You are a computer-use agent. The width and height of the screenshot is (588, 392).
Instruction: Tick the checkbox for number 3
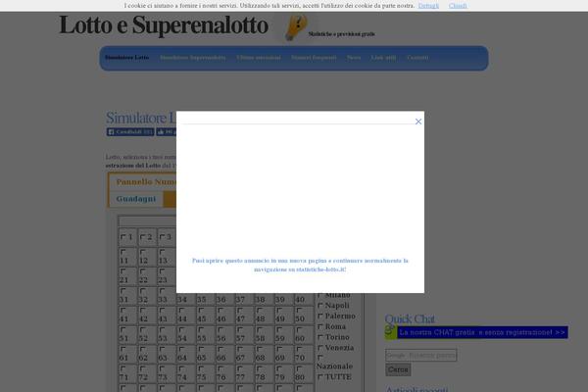(x=162, y=237)
